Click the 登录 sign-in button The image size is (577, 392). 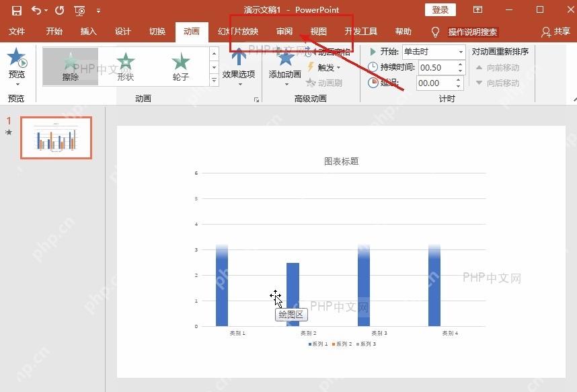[x=440, y=10]
